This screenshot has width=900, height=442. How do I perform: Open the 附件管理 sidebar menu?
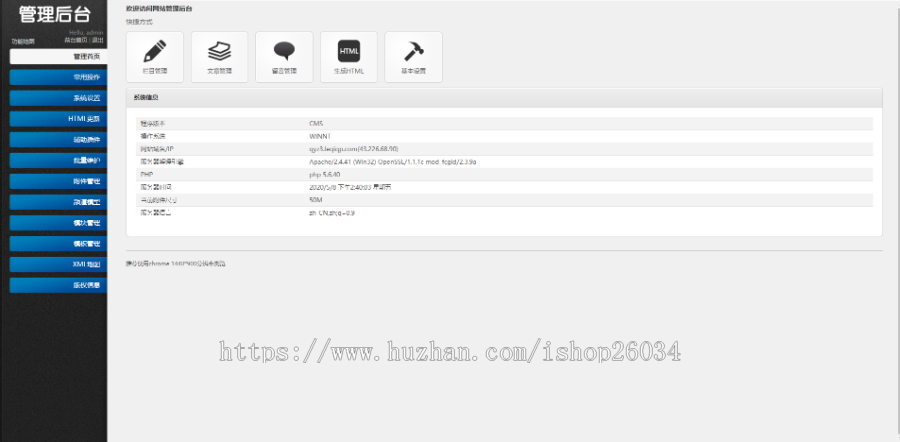pyautogui.click(x=59, y=181)
